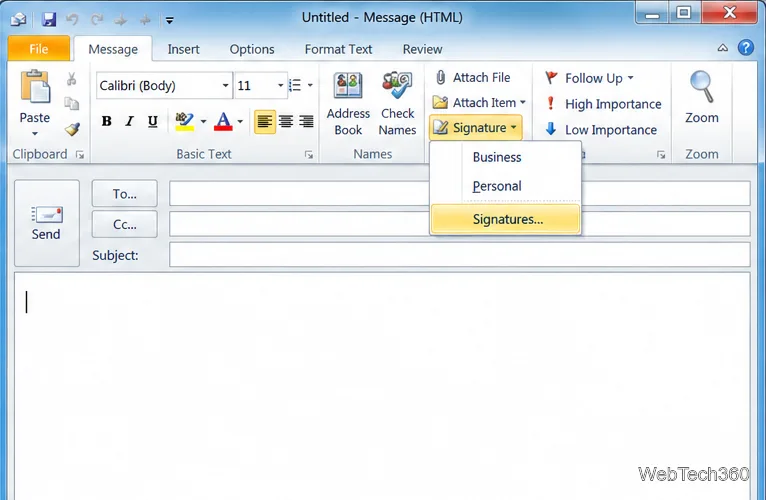766x500 pixels.
Task: Click the Attach File paperclip
Action: 441,77
